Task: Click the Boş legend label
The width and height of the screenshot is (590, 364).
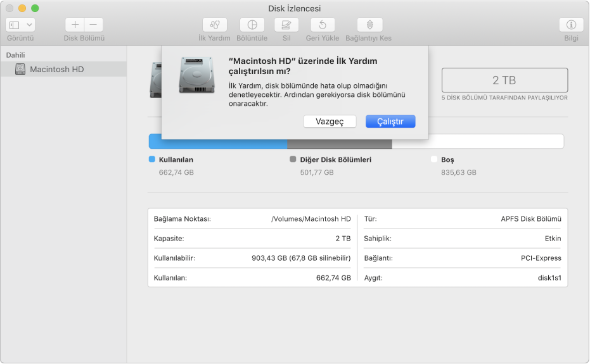Action: pos(447,160)
